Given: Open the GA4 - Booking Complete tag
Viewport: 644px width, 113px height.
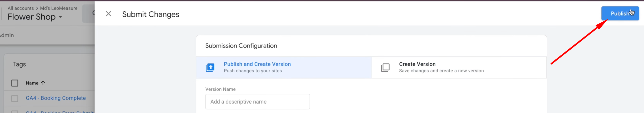Looking at the screenshot, I should tap(56, 98).
